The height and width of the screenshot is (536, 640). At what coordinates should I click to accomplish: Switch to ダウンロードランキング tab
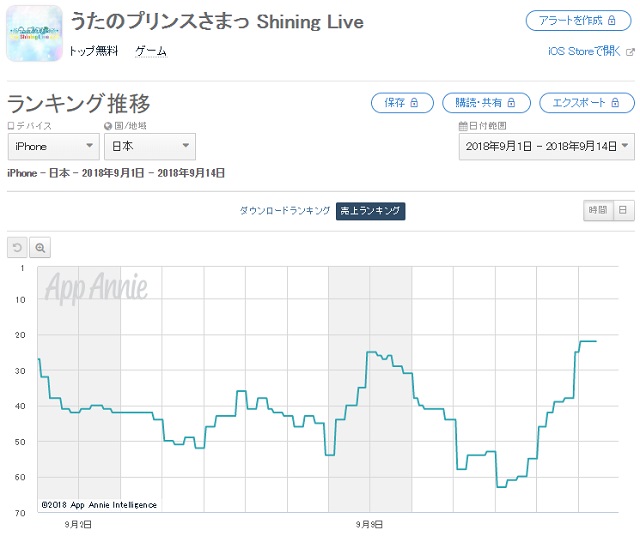point(284,211)
